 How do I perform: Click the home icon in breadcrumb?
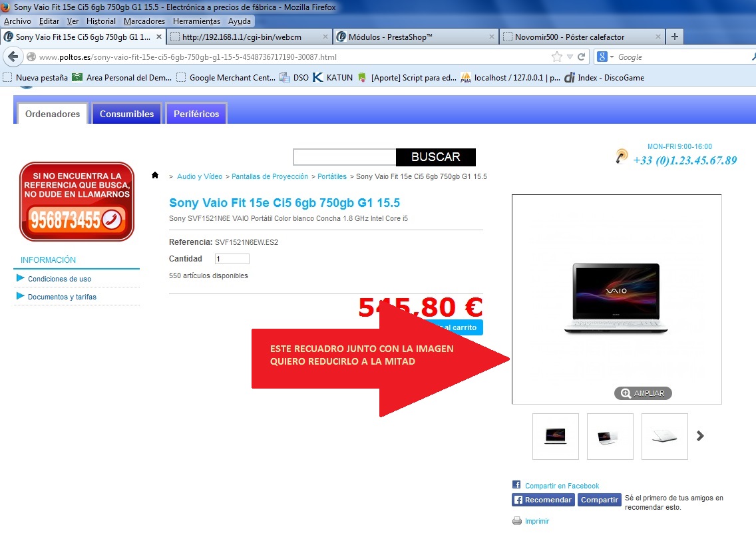[155, 175]
